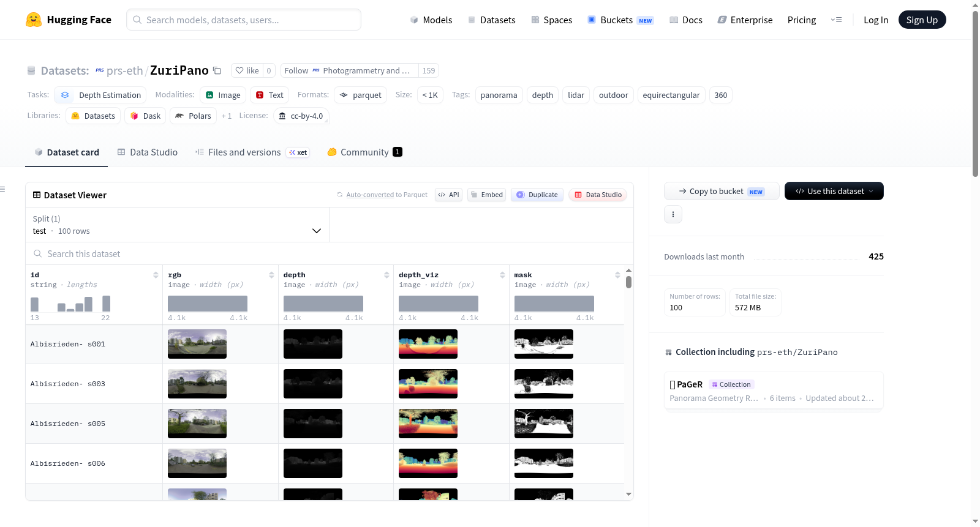Follow Photogrammetry and Remote Sensing
The width and height of the screenshot is (980, 527).
pos(350,70)
